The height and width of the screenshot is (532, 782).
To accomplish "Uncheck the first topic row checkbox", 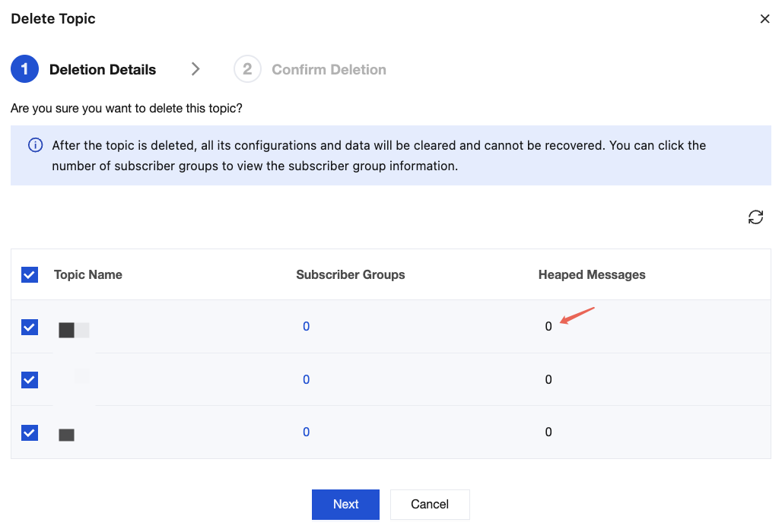I will 30,327.
